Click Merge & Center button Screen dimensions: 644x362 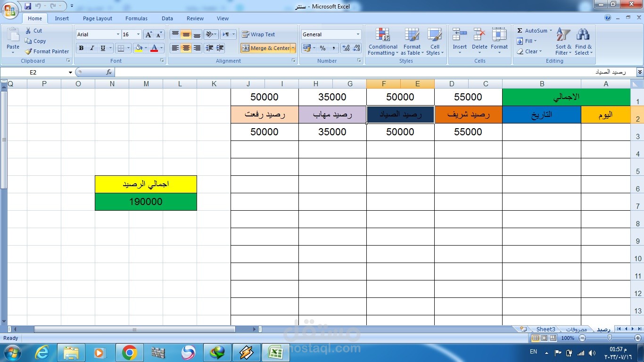click(265, 48)
